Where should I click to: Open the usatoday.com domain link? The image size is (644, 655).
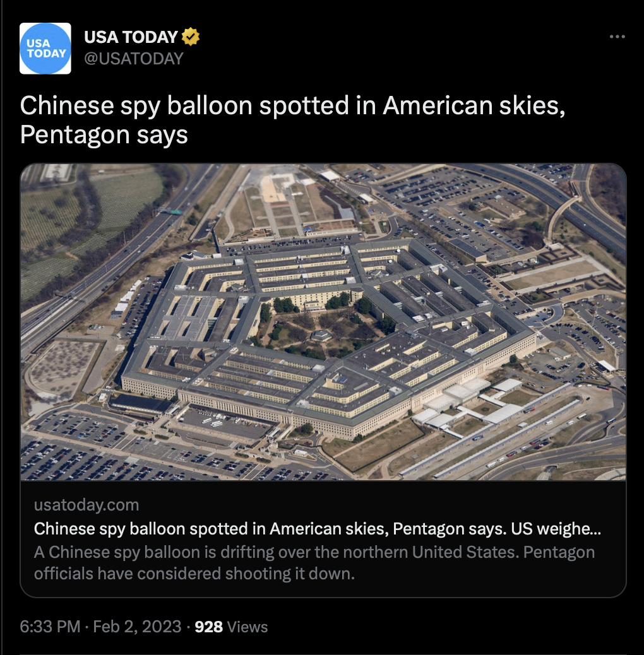click(86, 505)
